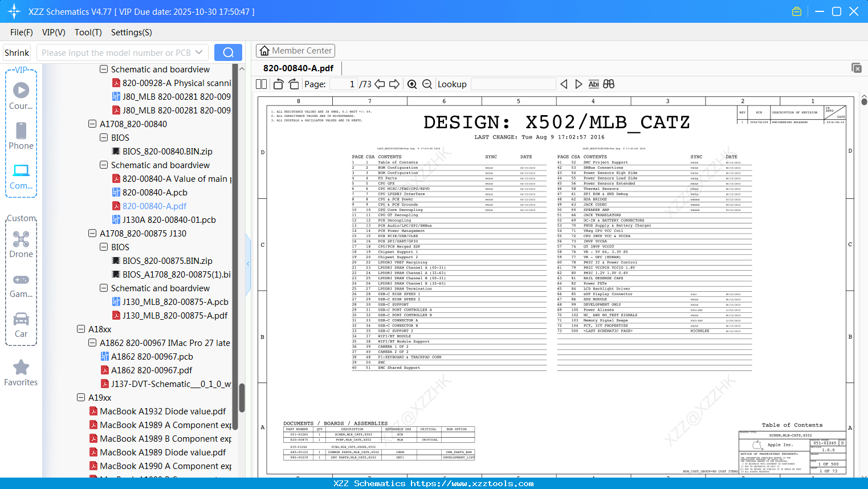Collapse the A1708_820-00875 J130 node
The image size is (868, 489).
point(92,234)
